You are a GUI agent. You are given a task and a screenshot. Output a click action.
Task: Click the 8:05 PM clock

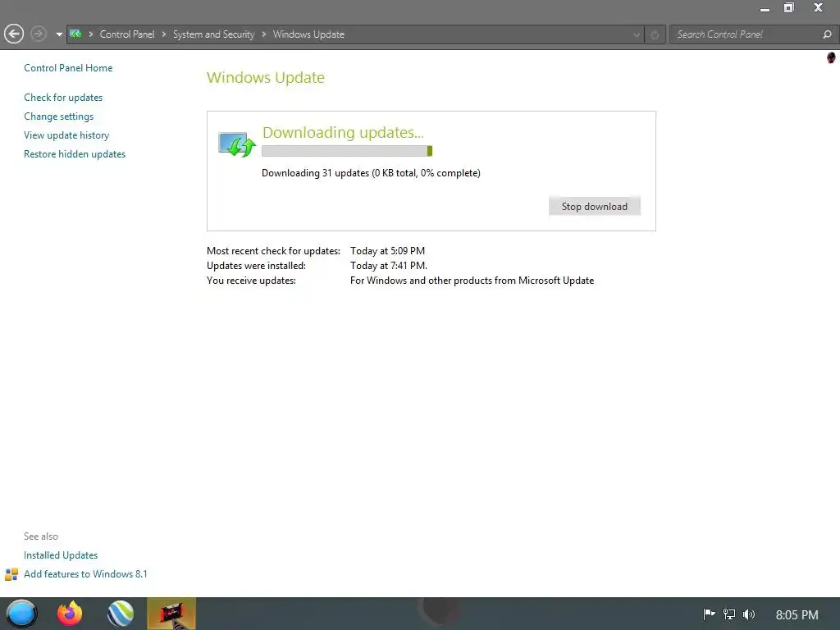click(x=797, y=614)
